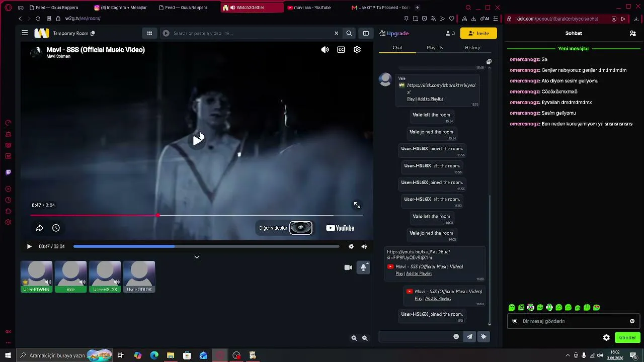Image resolution: width=644 pixels, height=362 pixels.
Task: Collapse the player with the chevron
Action: click(197, 257)
